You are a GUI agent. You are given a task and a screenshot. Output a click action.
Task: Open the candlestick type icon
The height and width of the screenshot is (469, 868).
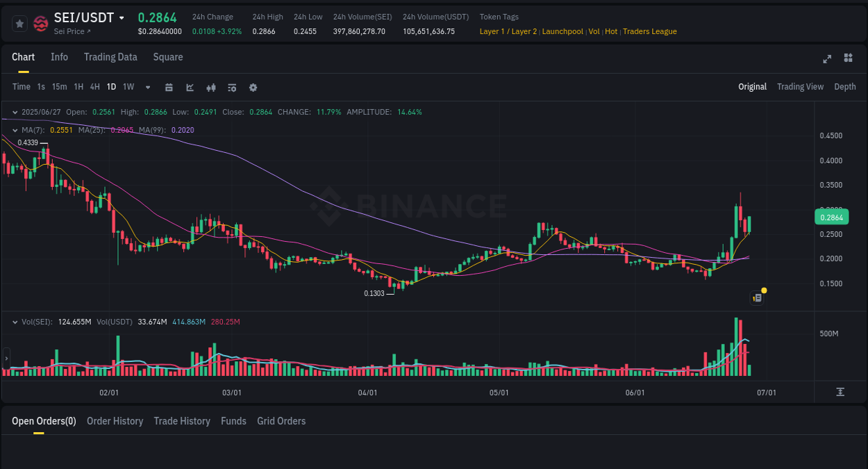pyautogui.click(x=210, y=87)
